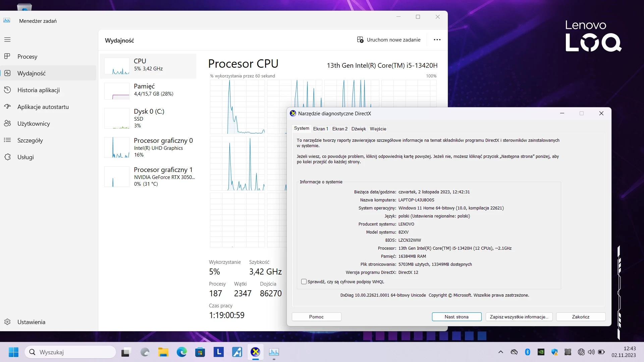644x362 pixels.
Task: Switch to the Dźwięk tab
Action: (359, 129)
